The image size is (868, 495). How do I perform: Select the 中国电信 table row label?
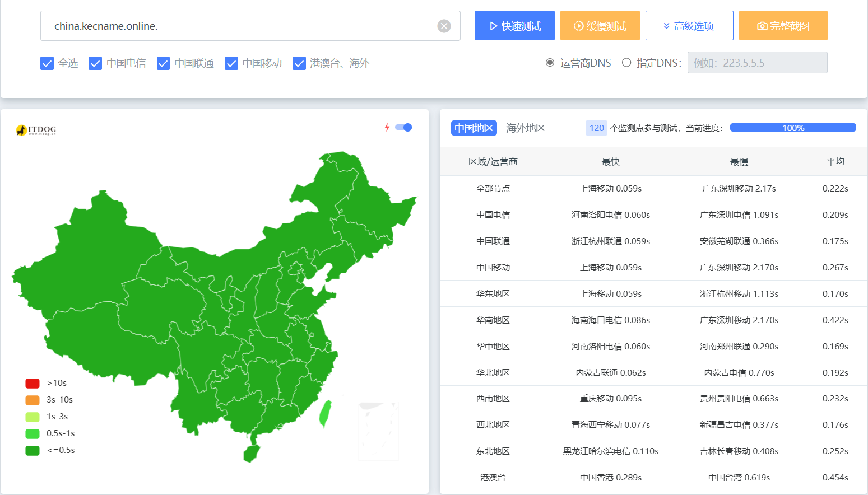(493, 215)
